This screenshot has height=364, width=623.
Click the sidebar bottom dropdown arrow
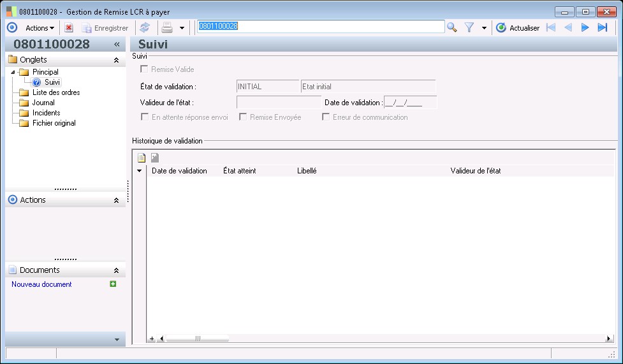click(117, 340)
